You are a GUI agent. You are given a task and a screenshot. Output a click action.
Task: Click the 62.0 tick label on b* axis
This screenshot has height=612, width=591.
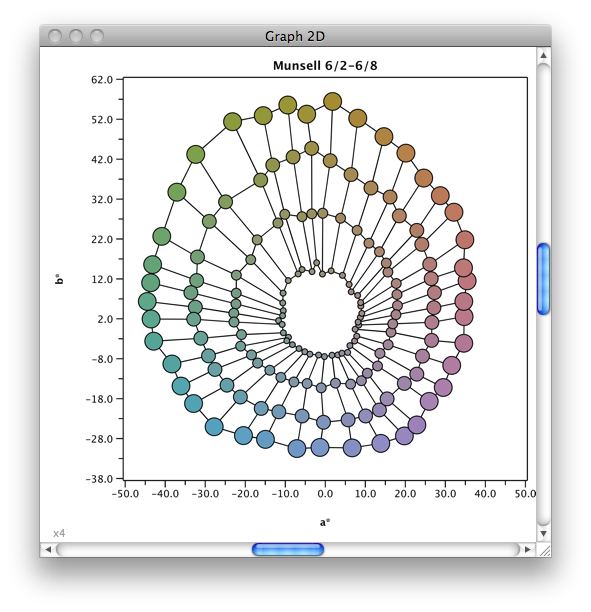point(102,80)
